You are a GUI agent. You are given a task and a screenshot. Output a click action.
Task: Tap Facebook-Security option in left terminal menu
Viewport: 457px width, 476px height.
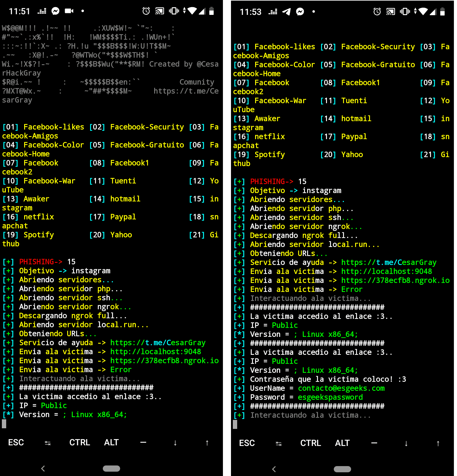[x=147, y=127]
